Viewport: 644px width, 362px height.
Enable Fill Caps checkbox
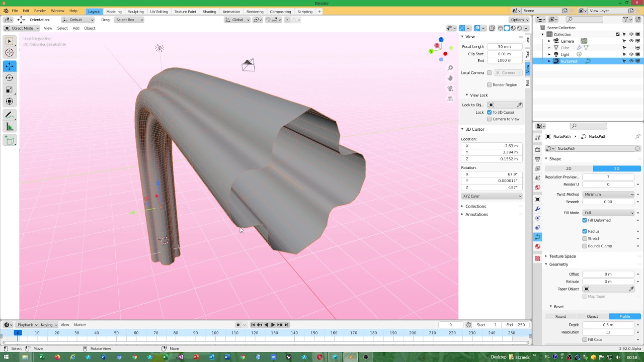(x=585, y=340)
